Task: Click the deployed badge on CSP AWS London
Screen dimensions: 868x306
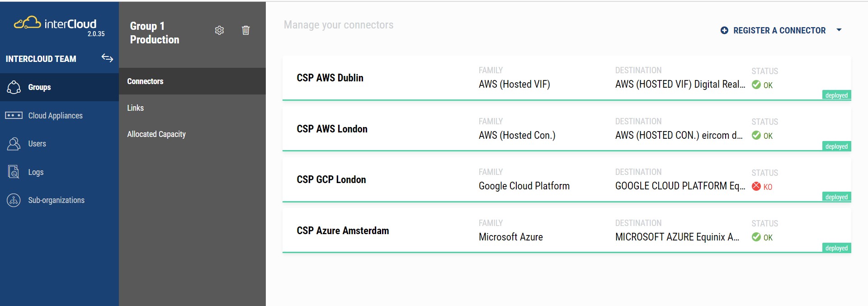Action: pyautogui.click(x=836, y=146)
